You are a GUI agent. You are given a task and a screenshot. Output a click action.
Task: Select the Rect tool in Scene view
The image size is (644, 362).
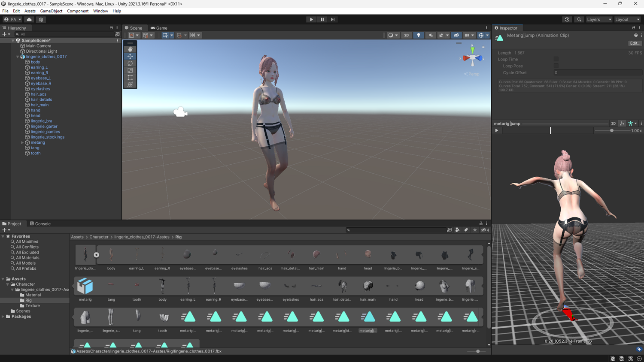[x=130, y=78]
